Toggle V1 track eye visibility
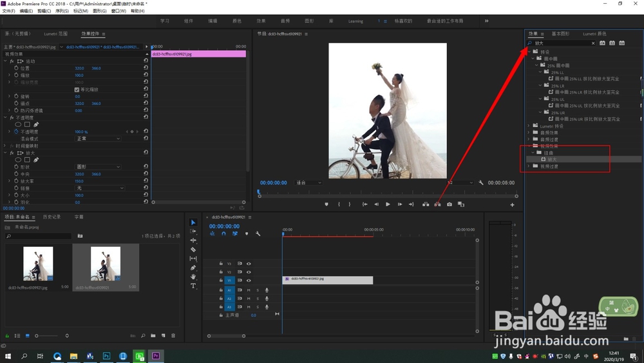644x363 pixels. (249, 280)
